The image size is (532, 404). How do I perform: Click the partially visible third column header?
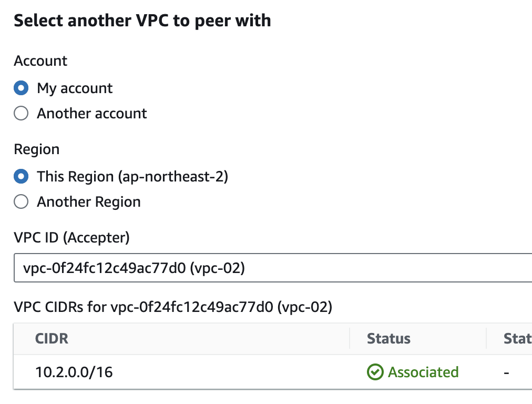pyautogui.click(x=517, y=338)
